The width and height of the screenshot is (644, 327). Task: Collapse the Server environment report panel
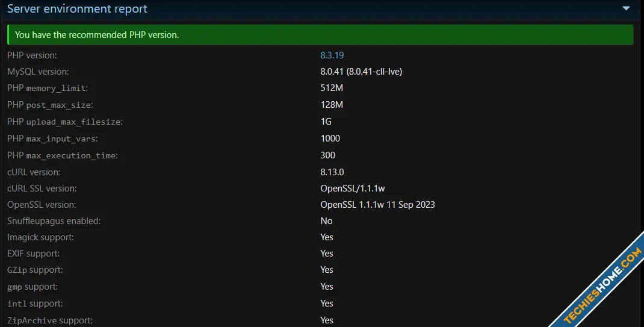click(x=626, y=8)
